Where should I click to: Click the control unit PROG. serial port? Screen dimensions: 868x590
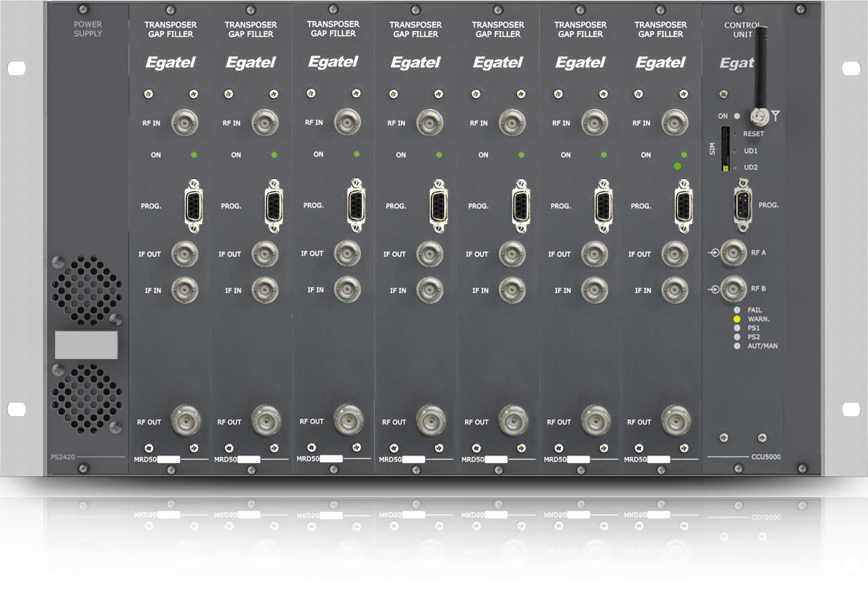(743, 205)
